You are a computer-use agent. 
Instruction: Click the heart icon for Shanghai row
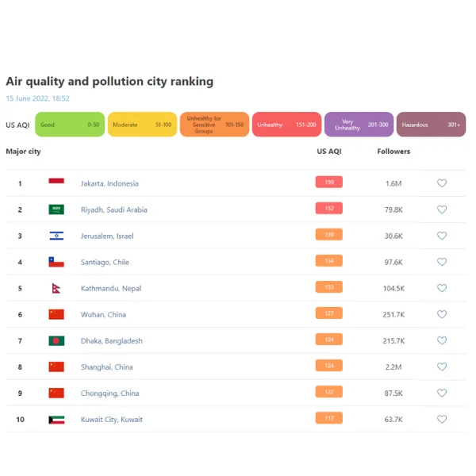[x=442, y=367]
